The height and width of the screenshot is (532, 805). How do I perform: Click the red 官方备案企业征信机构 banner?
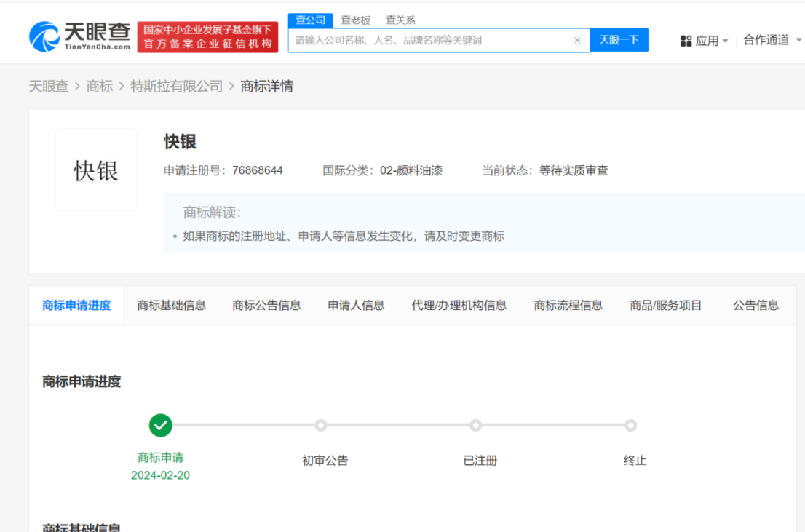coord(207,37)
